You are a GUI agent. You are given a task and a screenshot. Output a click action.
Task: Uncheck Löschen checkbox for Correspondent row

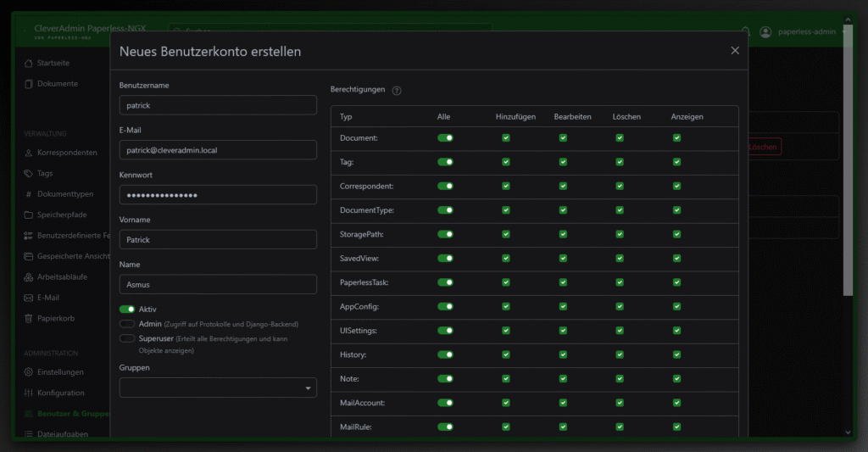tap(620, 186)
